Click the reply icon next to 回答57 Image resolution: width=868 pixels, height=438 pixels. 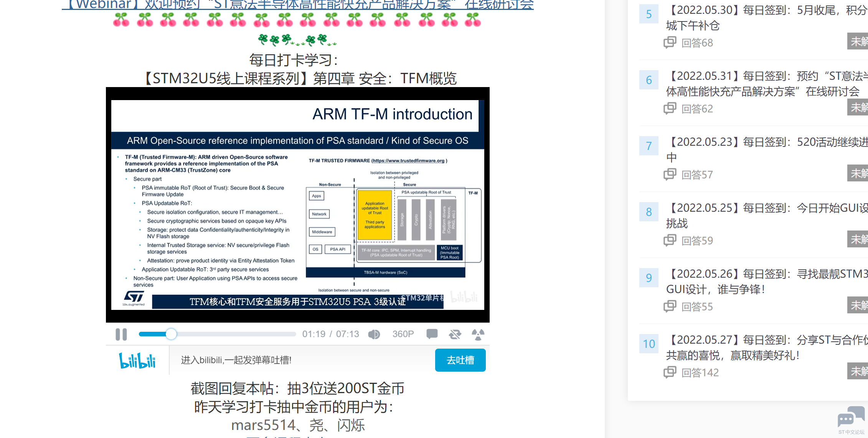click(670, 174)
